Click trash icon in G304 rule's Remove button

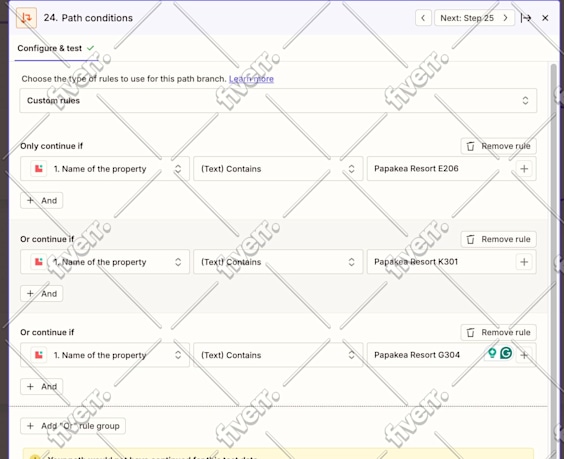pyautogui.click(x=470, y=333)
